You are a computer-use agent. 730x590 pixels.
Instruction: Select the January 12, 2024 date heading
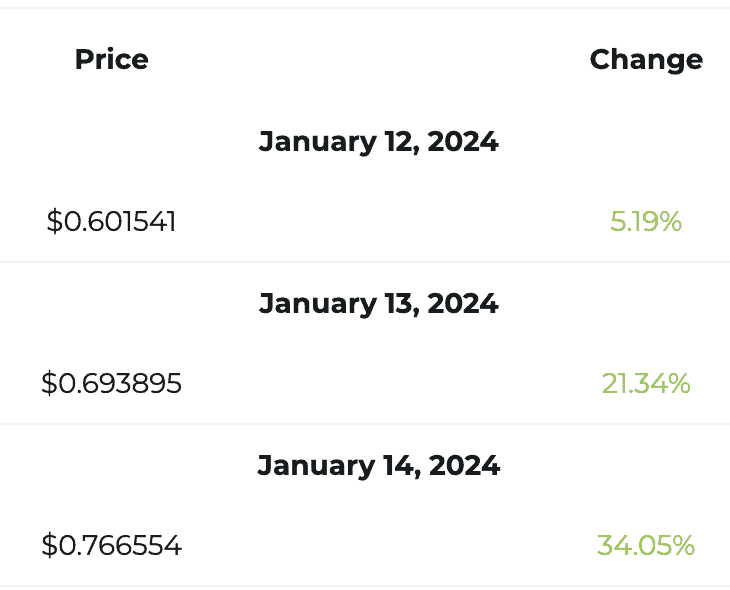click(x=379, y=142)
